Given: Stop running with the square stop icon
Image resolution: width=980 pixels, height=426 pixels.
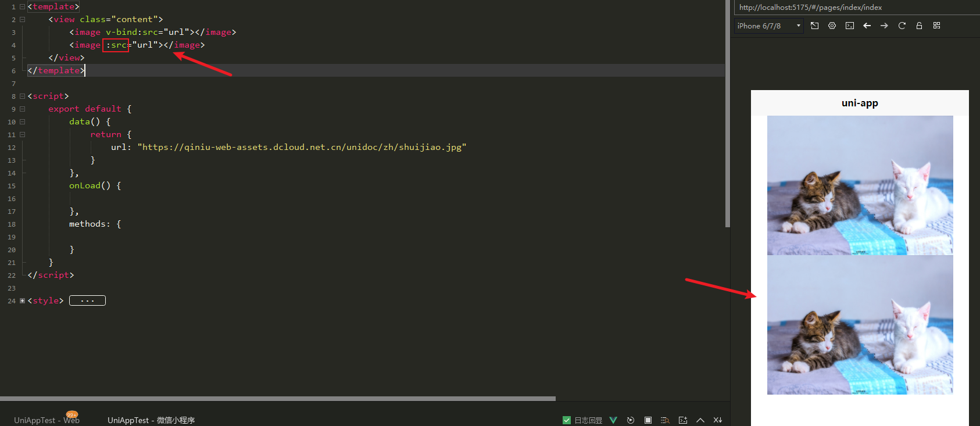Looking at the screenshot, I should [x=648, y=420].
